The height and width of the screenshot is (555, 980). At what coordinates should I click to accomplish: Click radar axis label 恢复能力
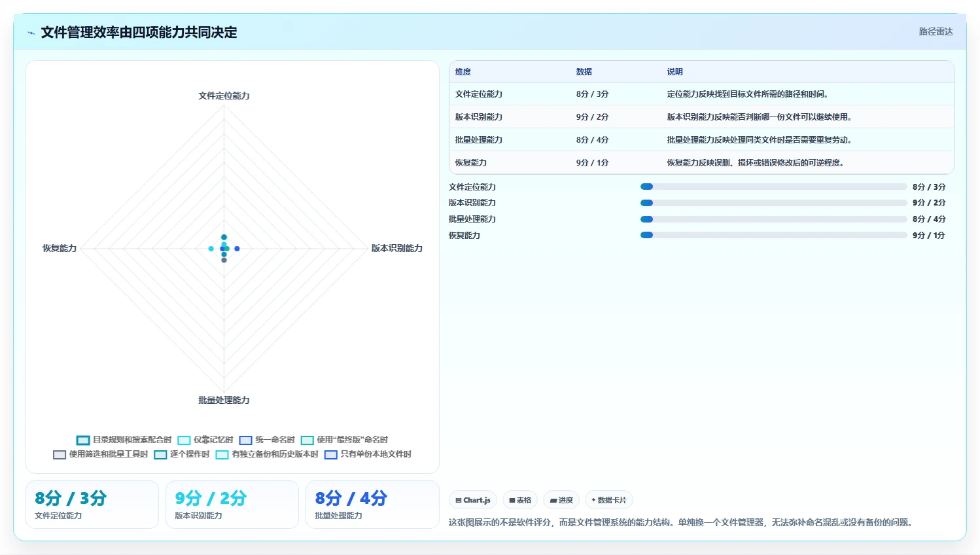click(x=60, y=248)
